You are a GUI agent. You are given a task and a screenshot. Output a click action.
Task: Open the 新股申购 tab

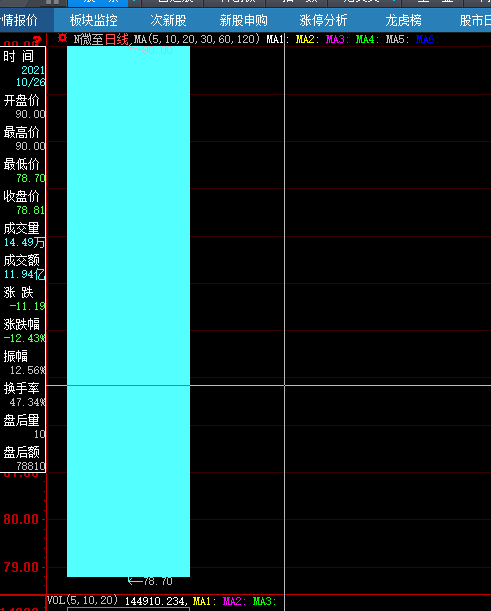tap(244, 20)
